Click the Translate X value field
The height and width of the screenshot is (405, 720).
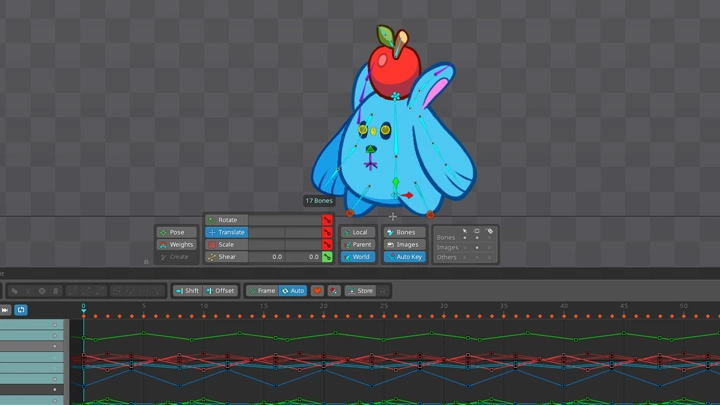(x=266, y=232)
